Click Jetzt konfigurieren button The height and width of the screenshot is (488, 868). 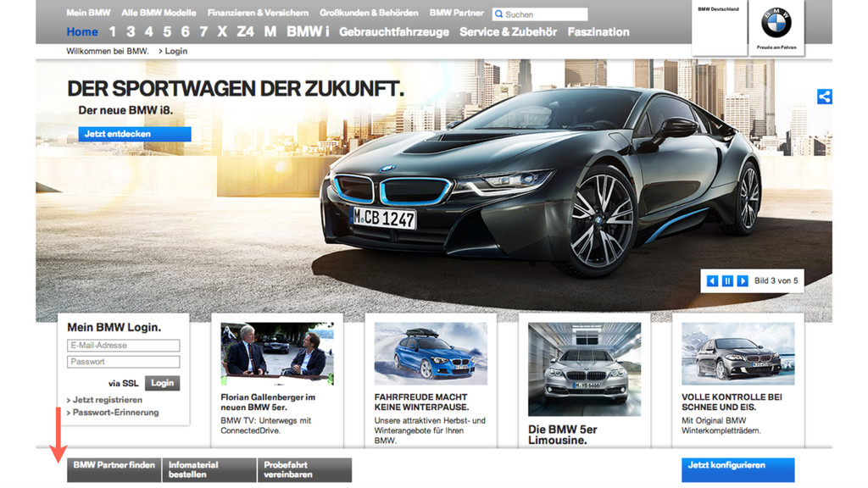click(x=738, y=469)
